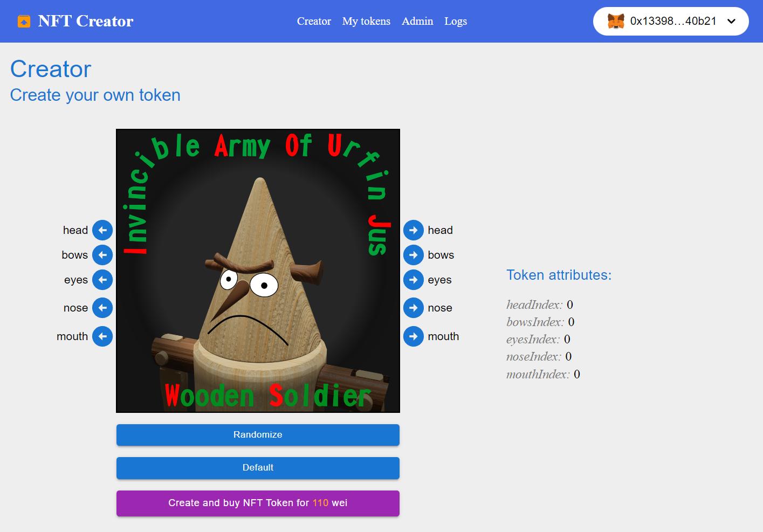View the Logs page
This screenshot has width=763, height=532.
point(456,22)
